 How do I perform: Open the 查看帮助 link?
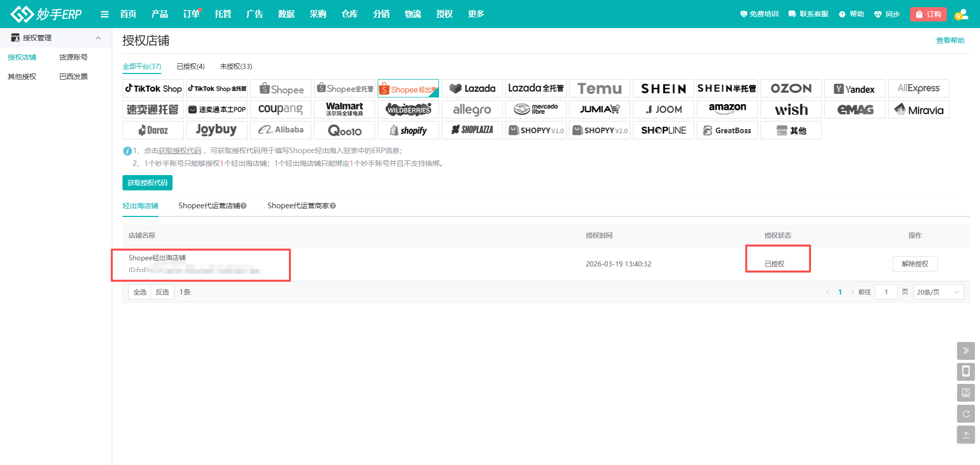tap(950, 40)
